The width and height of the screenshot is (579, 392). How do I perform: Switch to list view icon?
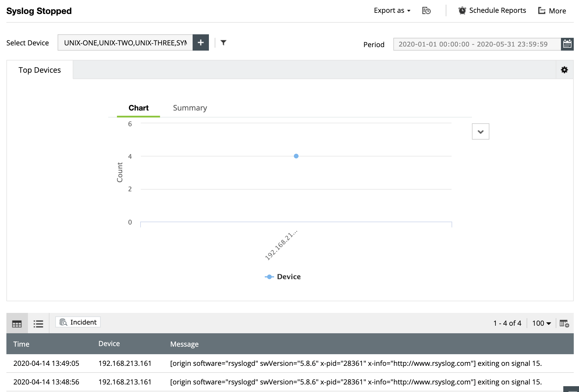(38, 323)
